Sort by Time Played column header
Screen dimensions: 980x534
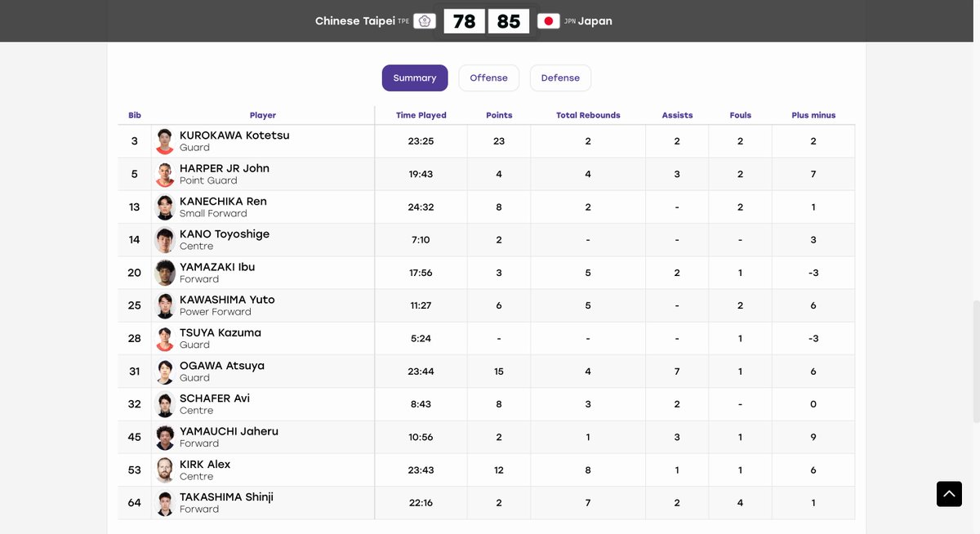pos(421,115)
